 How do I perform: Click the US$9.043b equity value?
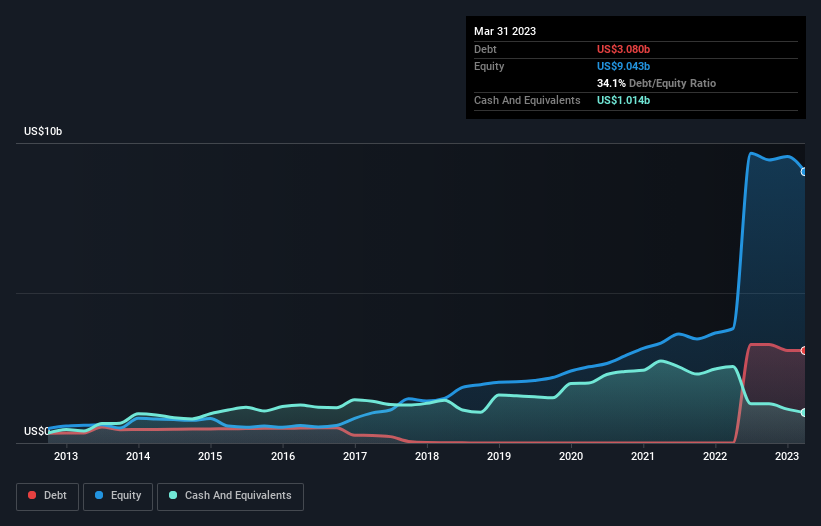(x=623, y=66)
